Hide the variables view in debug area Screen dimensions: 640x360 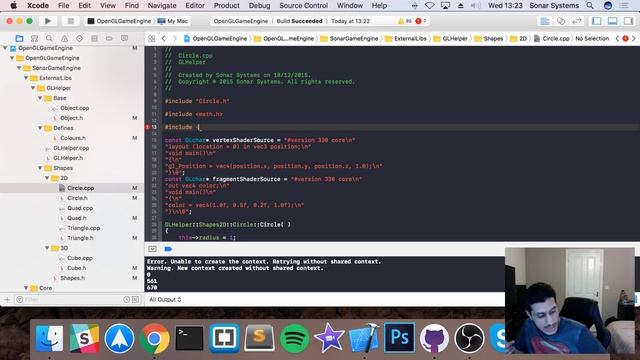(152, 249)
